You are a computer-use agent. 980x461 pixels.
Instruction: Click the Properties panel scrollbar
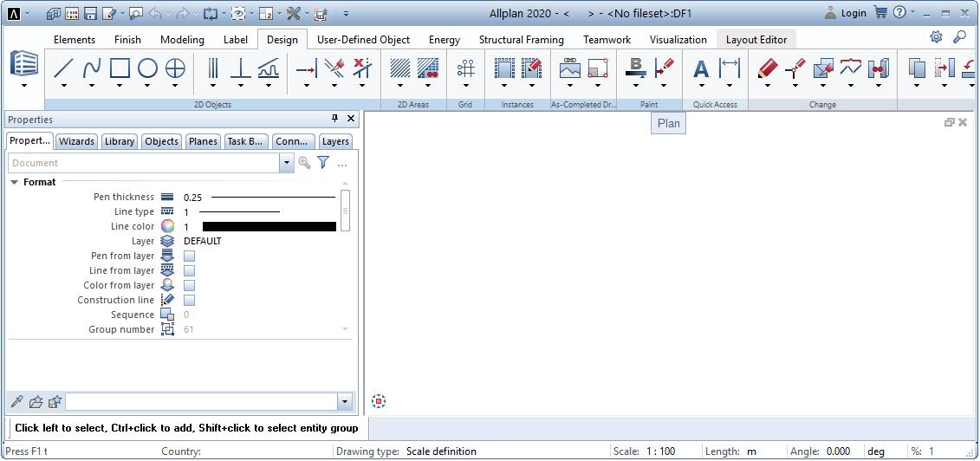click(345, 211)
